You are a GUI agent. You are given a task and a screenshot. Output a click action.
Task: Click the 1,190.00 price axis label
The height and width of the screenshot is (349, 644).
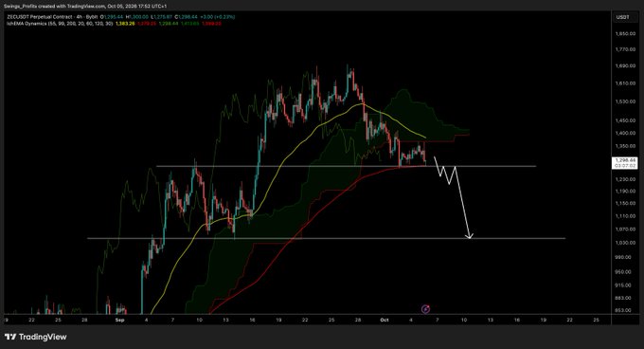(625, 192)
